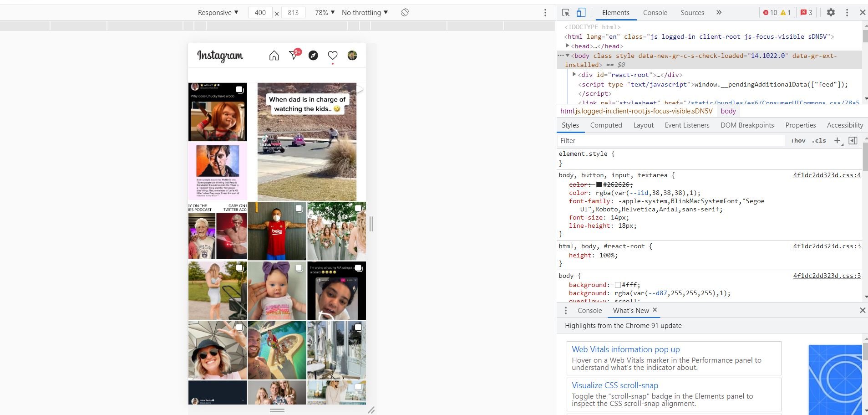Show more DevTools tabs chevron
This screenshot has height=415, width=868.
click(719, 13)
